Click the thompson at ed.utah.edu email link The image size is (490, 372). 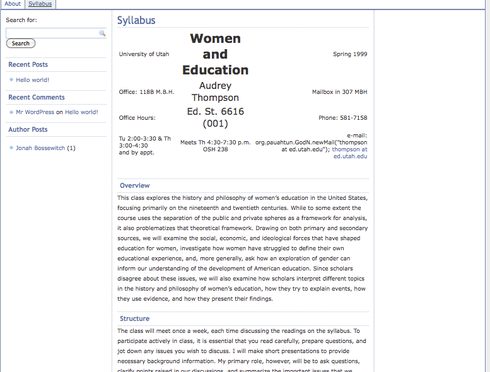[350, 153]
